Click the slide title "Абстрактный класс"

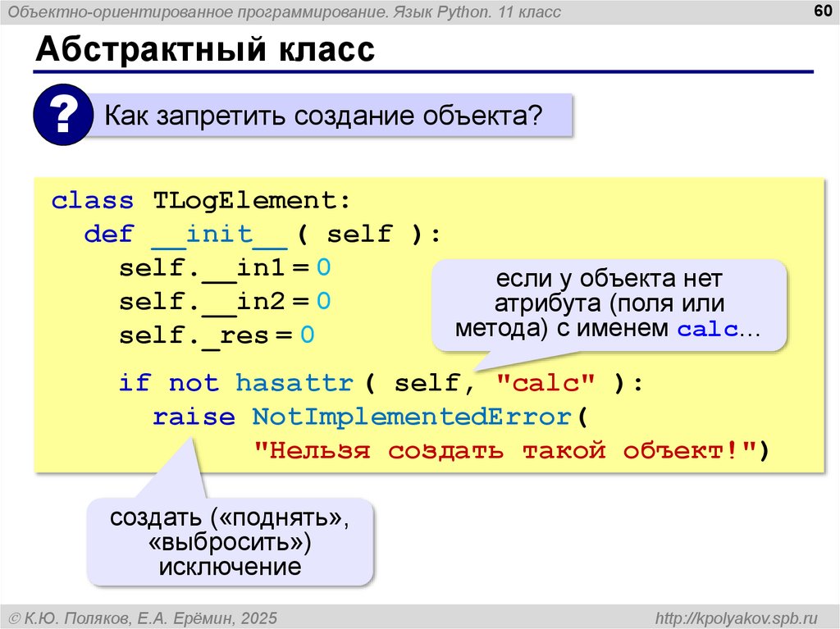[205, 49]
